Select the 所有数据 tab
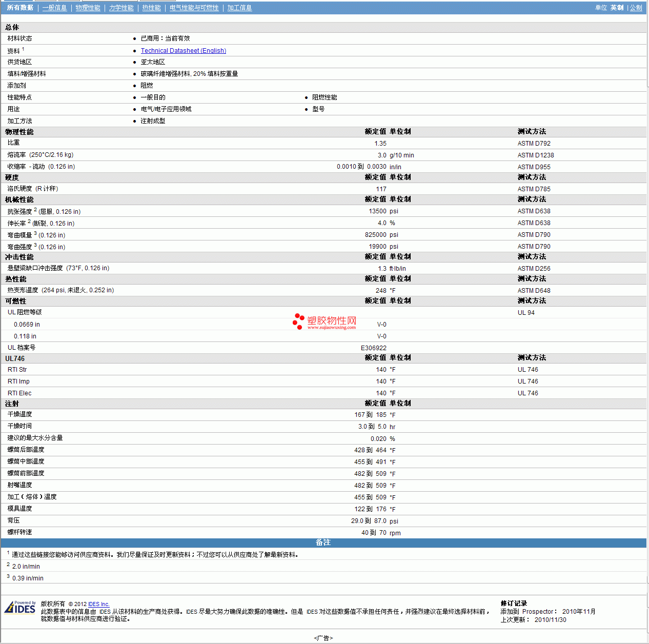This screenshot has width=649, height=644. pos(20,8)
